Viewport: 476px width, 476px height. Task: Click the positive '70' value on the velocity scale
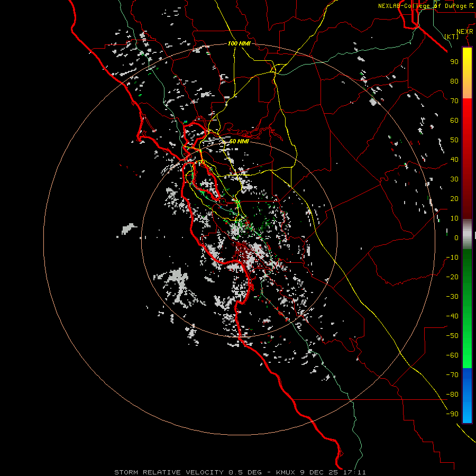pyautogui.click(x=454, y=101)
